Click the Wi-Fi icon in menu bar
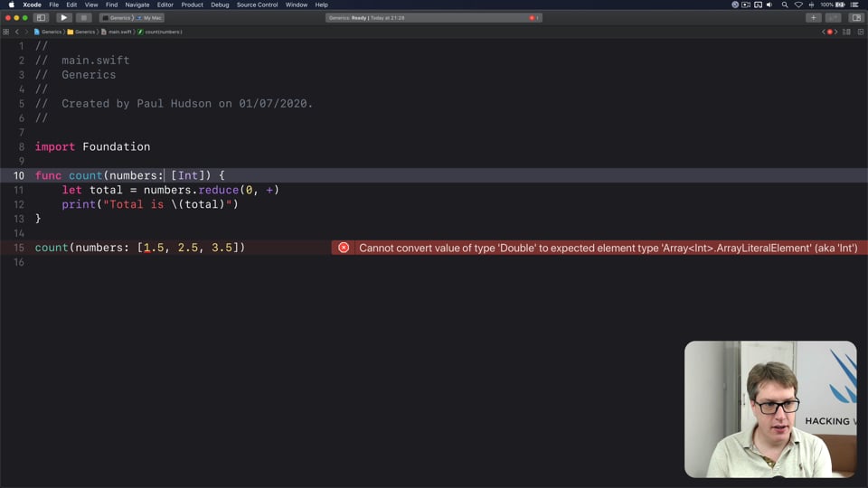Image resolution: width=868 pixels, height=488 pixels. pyautogui.click(x=798, y=5)
